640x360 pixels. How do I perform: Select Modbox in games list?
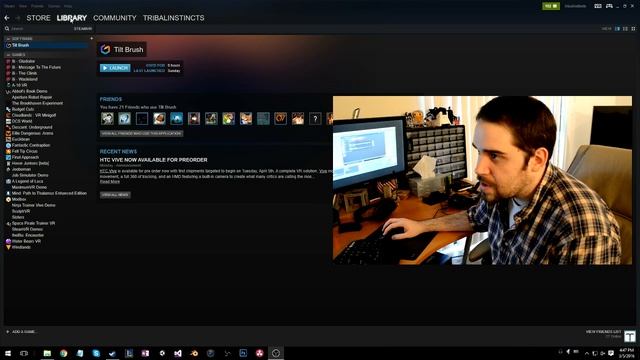19,199
